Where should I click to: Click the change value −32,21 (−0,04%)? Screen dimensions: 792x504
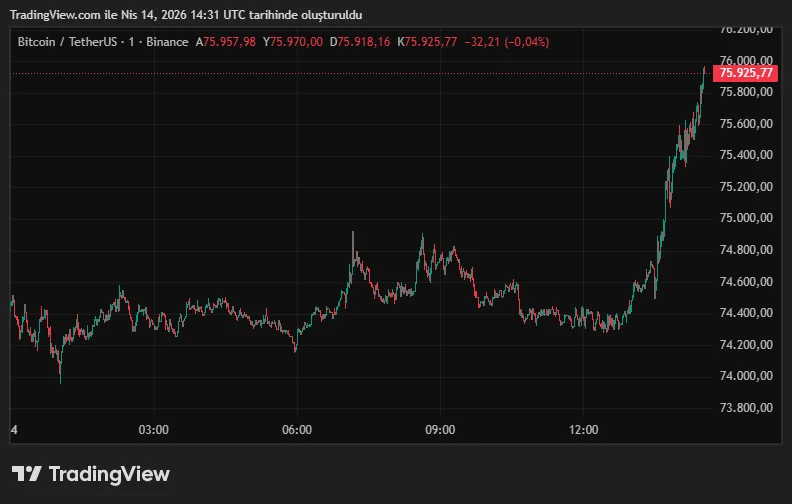pyautogui.click(x=507, y=42)
